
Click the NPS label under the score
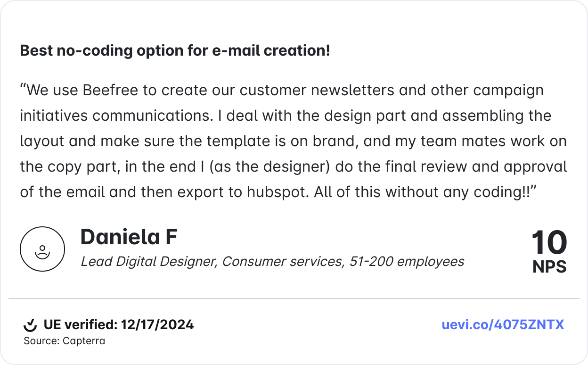[549, 267]
